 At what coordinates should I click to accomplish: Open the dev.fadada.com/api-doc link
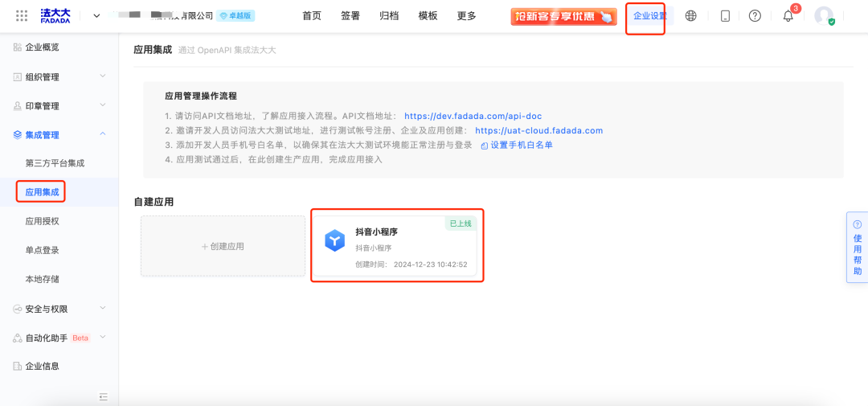473,117
